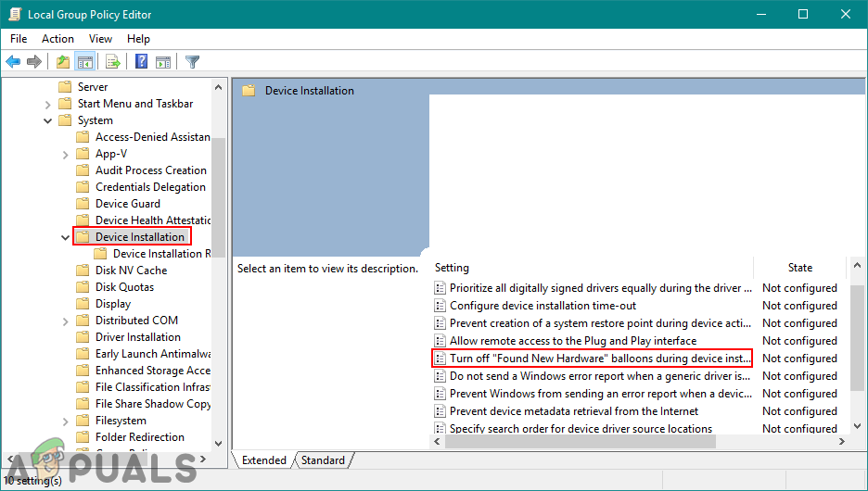This screenshot has height=491, width=868.
Task: Click the Up One Level folder icon
Action: pos(62,61)
